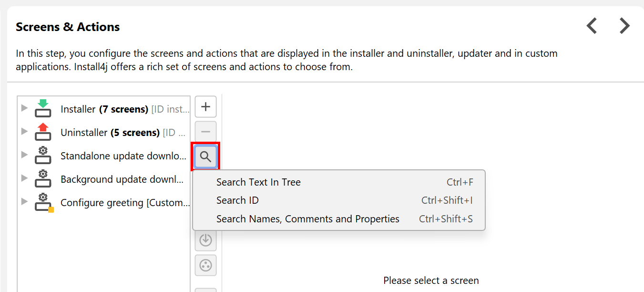Choose Search ID from popup menu
Image resolution: width=644 pixels, height=292 pixels.
[x=237, y=200]
